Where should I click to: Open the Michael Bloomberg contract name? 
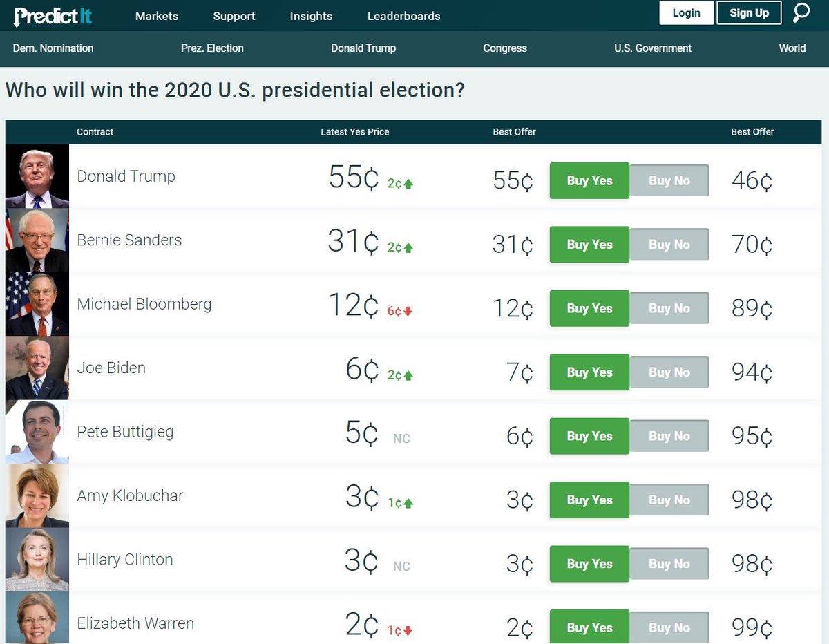point(144,304)
